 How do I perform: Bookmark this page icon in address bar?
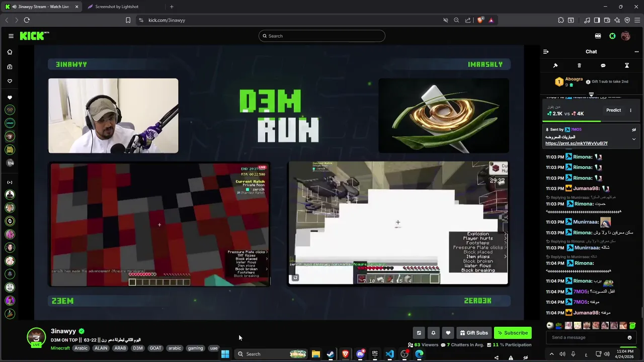pos(128,20)
